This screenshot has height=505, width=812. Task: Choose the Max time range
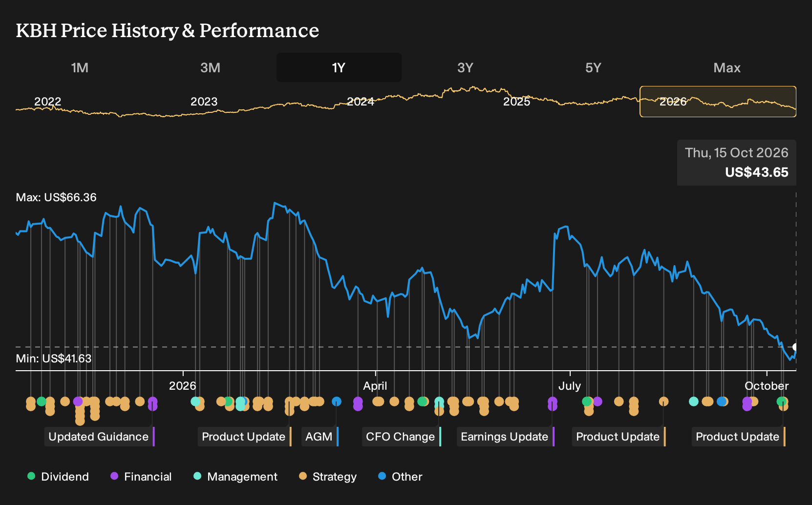(727, 67)
